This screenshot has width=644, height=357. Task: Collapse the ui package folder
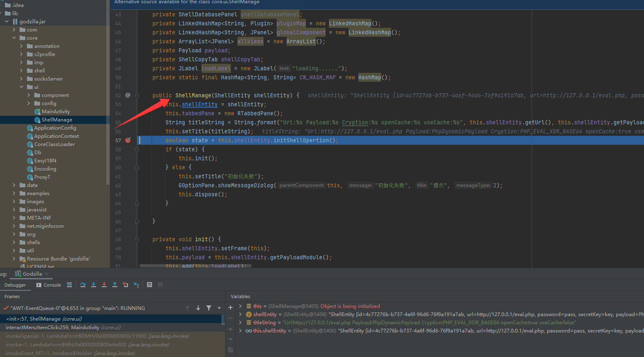click(21, 87)
